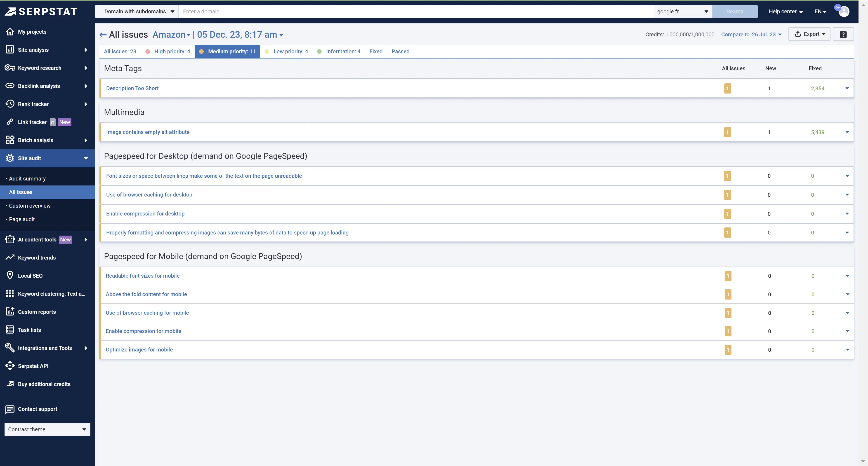Click the back arrow beside All issues

[x=103, y=35]
